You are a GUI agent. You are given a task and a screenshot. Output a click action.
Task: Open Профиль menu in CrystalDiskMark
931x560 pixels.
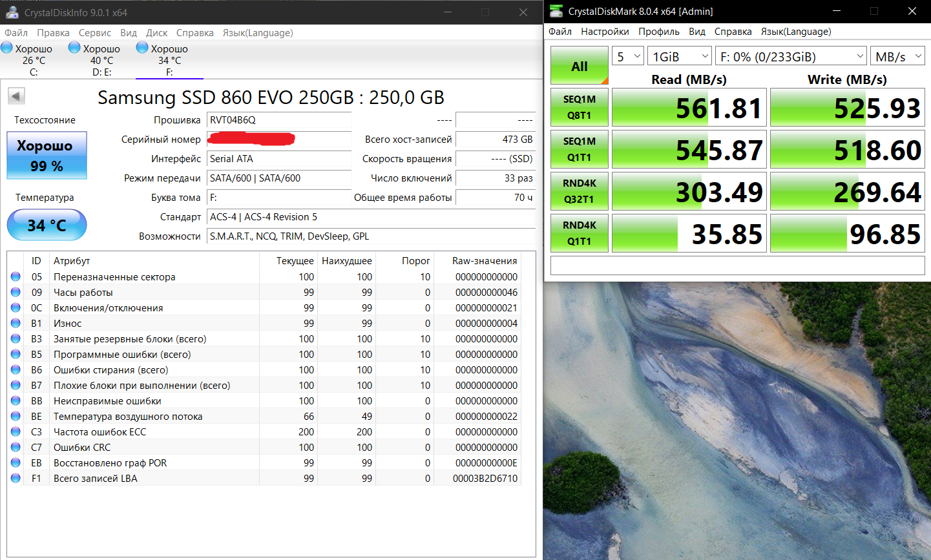pyautogui.click(x=659, y=32)
